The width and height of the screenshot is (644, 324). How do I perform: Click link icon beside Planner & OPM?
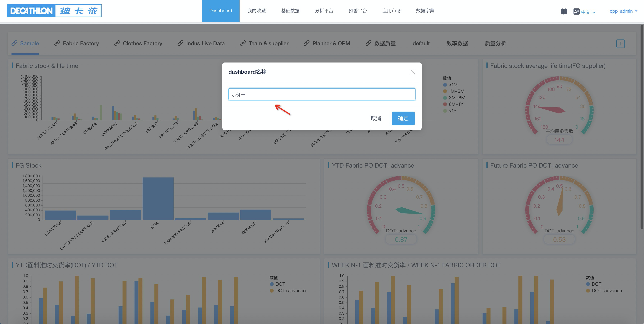306,43
